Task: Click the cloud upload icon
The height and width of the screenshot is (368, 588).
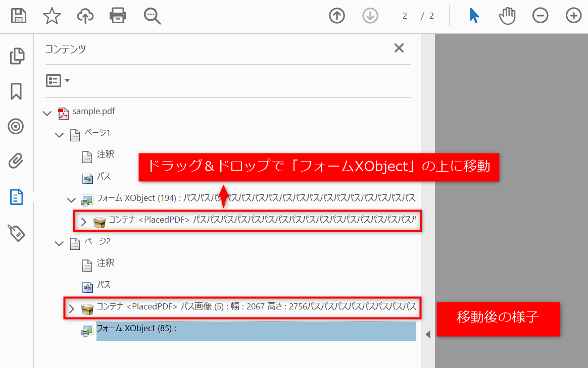Action: click(x=85, y=16)
